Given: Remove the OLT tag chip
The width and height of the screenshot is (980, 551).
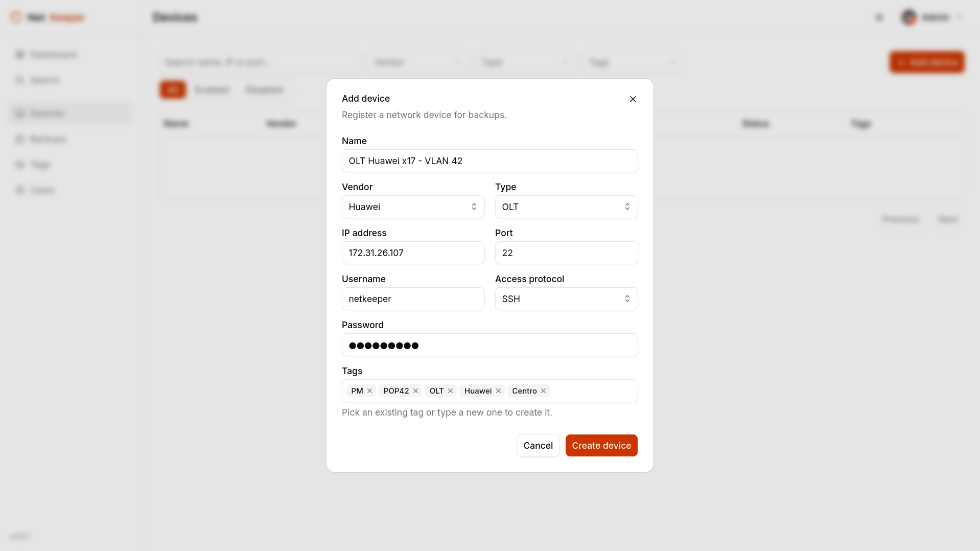Looking at the screenshot, I should [450, 391].
